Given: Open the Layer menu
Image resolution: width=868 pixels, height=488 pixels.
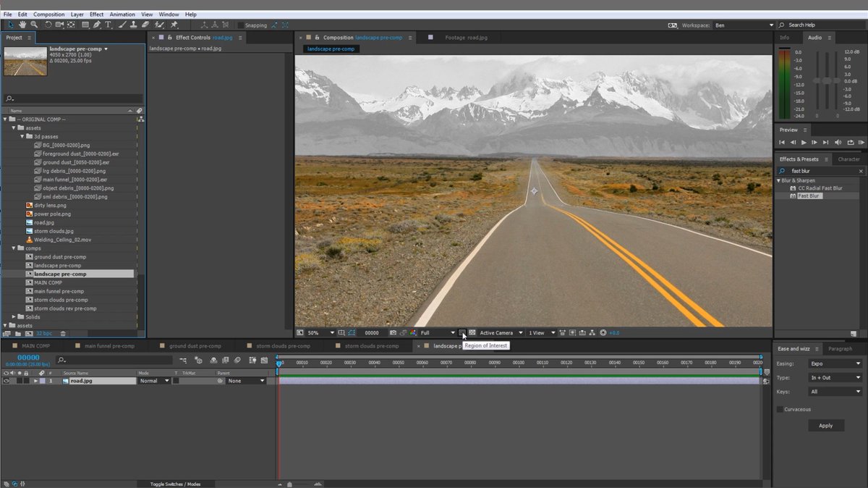Looking at the screenshot, I should point(77,14).
